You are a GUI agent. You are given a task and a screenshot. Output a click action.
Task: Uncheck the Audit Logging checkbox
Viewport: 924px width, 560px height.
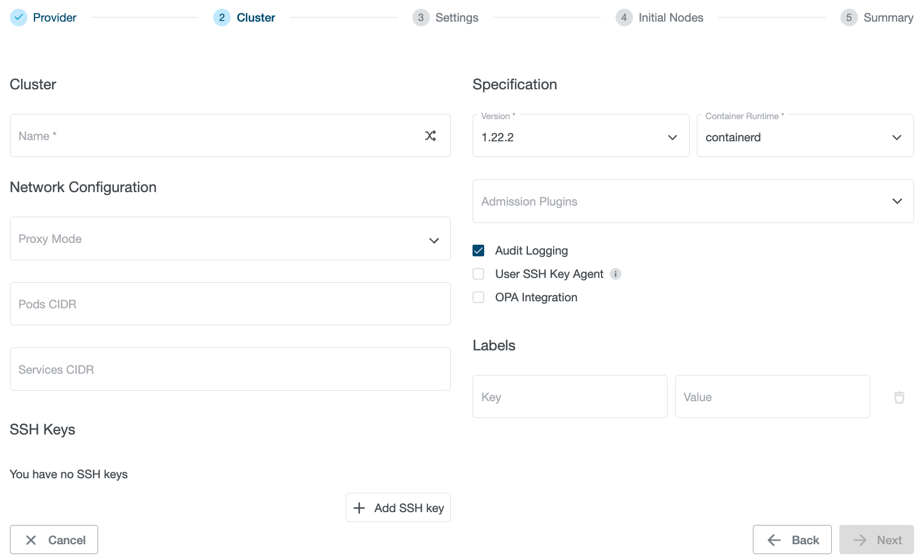(x=478, y=251)
